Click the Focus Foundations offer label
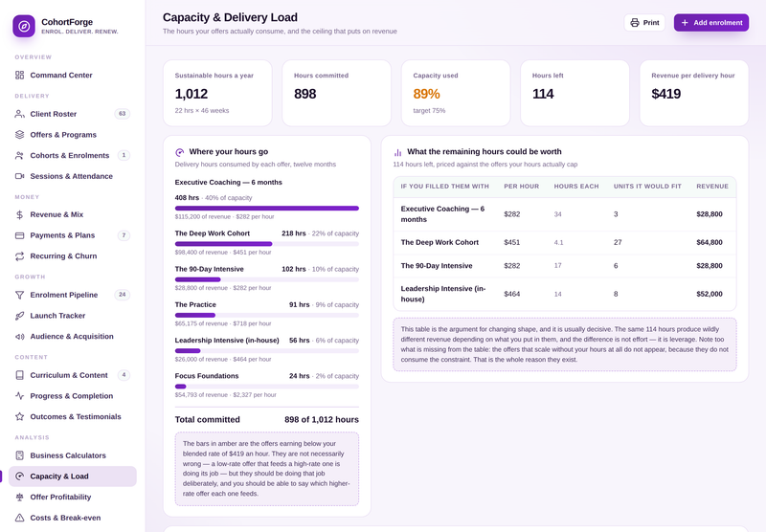 207,376
